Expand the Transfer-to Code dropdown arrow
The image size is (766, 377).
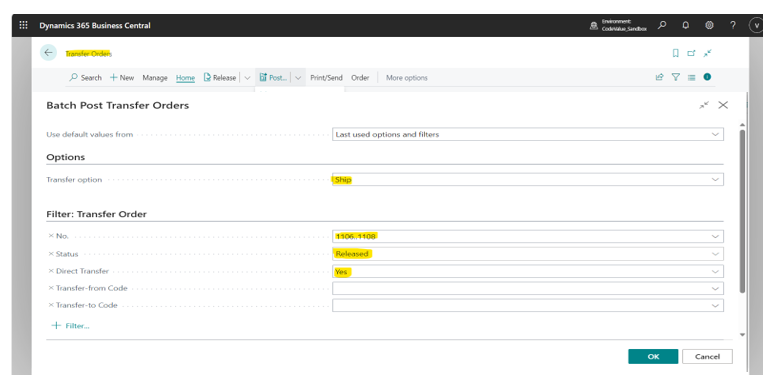715,306
